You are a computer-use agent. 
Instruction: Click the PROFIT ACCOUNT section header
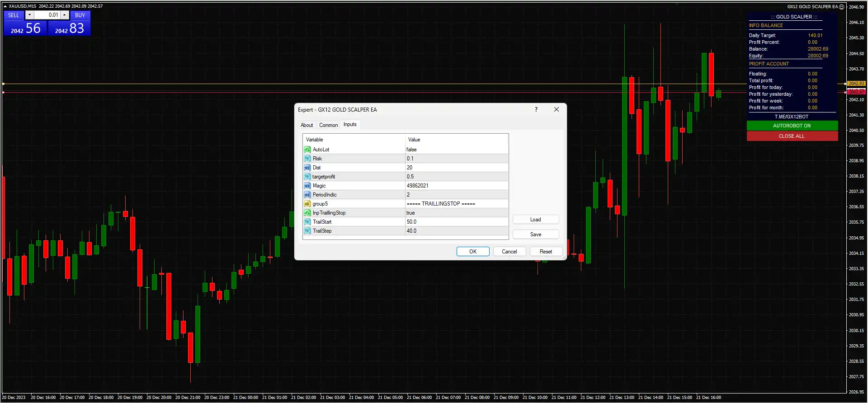coord(769,64)
